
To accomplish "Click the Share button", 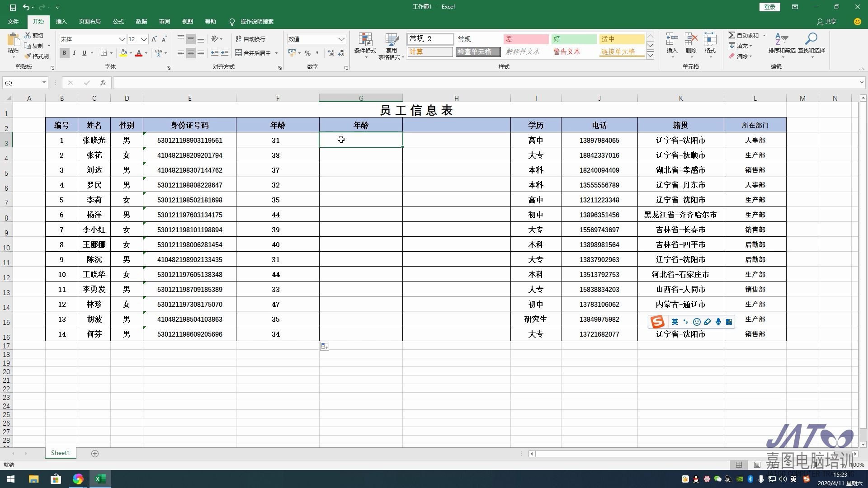I will 826,22.
